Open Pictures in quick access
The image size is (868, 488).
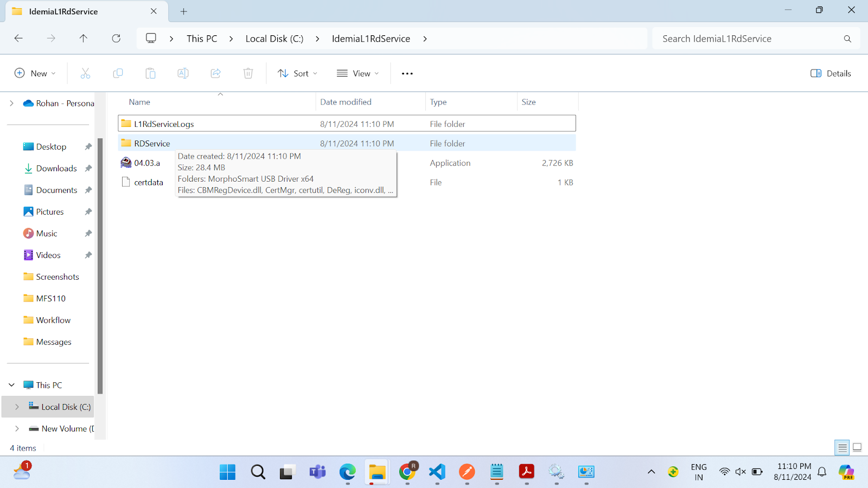click(x=50, y=211)
